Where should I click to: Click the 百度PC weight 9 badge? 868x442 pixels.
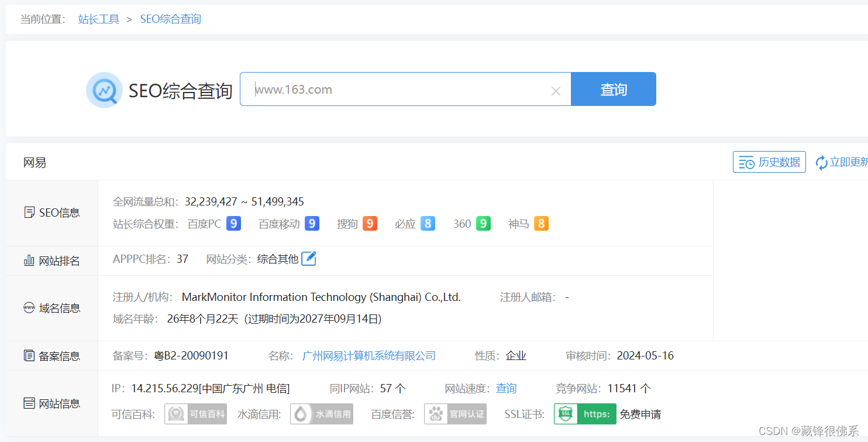pos(233,224)
